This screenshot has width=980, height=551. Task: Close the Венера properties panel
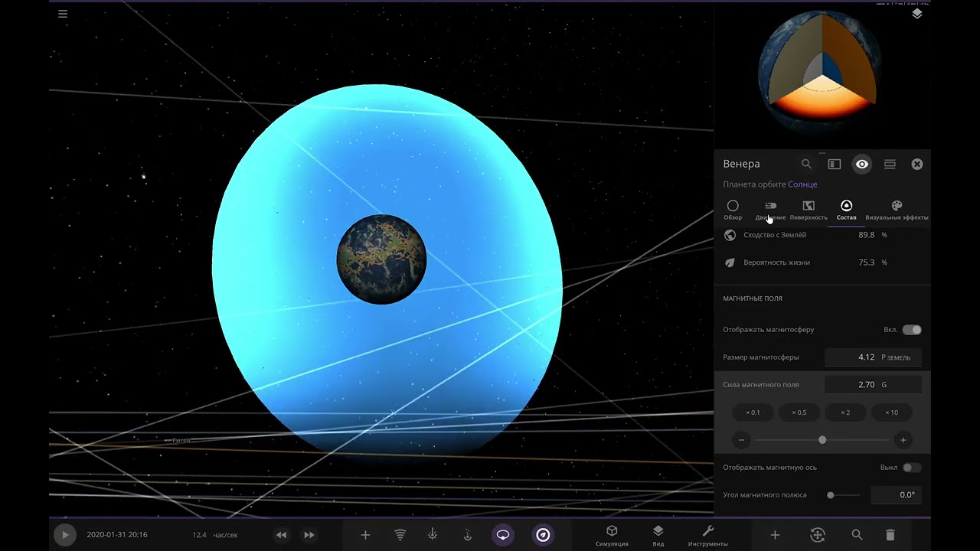point(917,164)
